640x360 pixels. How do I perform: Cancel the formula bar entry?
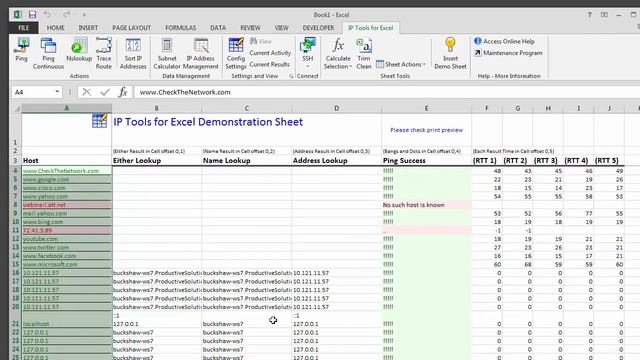[86, 92]
